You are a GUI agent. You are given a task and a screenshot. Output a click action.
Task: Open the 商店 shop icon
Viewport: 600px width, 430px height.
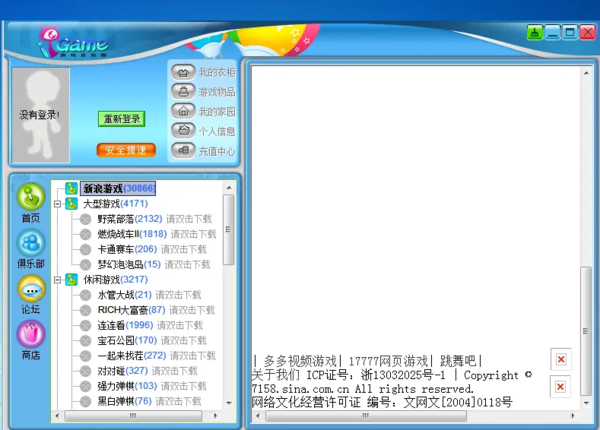coord(31,334)
